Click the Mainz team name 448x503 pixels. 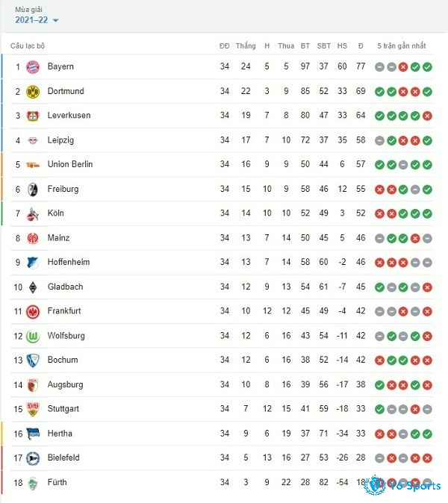tap(58, 238)
